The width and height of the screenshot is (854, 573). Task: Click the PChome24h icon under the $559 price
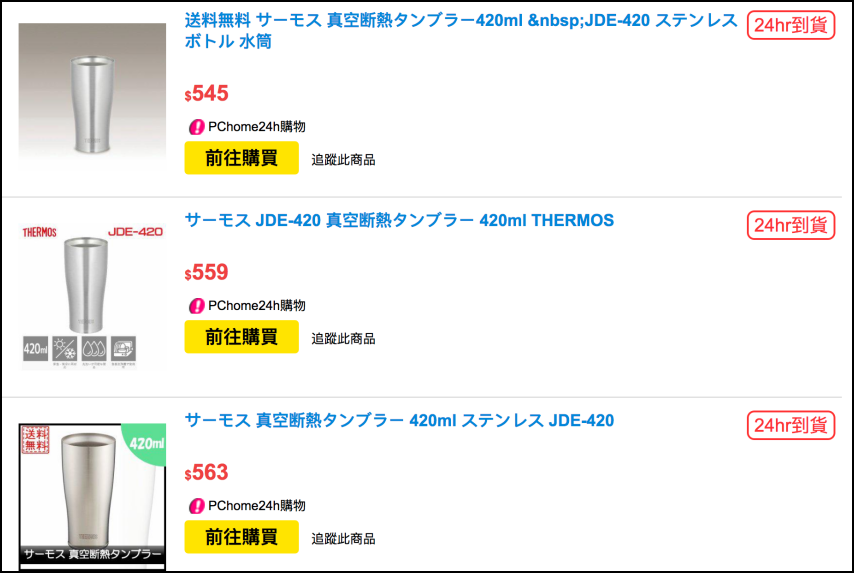pyautogui.click(x=197, y=306)
